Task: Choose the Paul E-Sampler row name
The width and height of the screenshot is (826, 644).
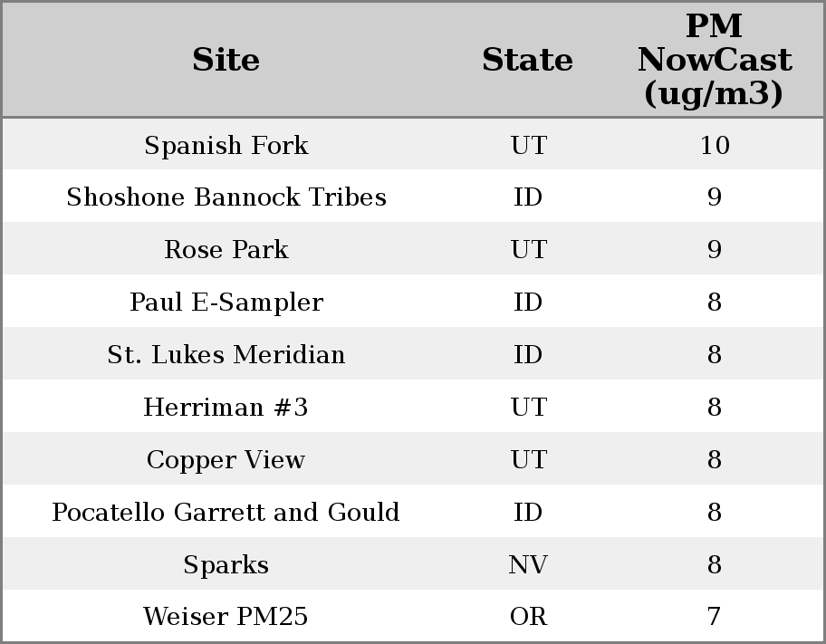Action: (x=226, y=302)
